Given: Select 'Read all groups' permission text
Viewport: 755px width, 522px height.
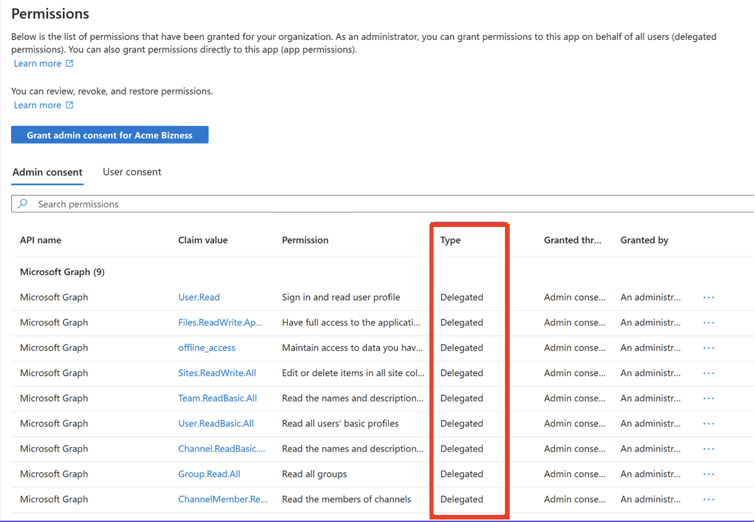Looking at the screenshot, I should pos(314,474).
